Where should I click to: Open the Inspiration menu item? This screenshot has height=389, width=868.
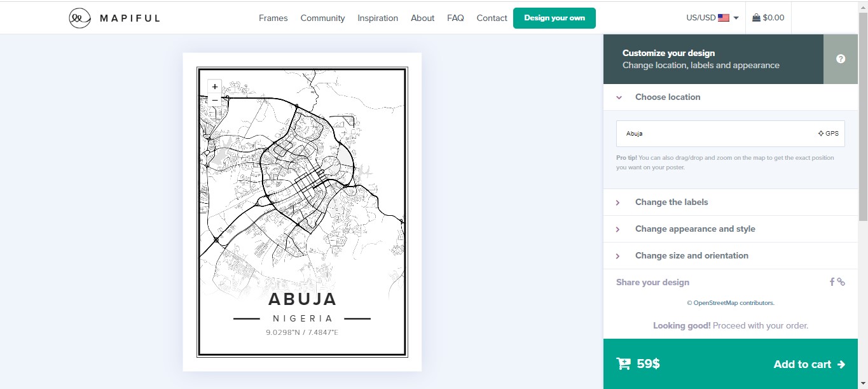pos(378,18)
